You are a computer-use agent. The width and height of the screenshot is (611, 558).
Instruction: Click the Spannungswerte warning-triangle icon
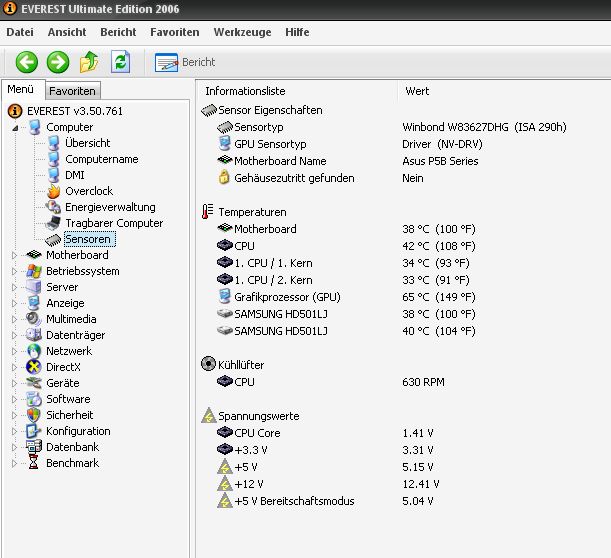click(x=208, y=415)
